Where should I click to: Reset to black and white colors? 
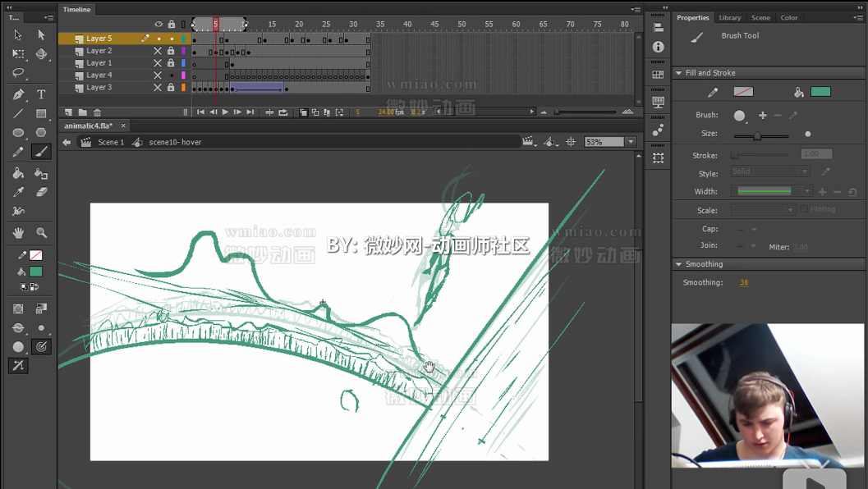[24, 287]
